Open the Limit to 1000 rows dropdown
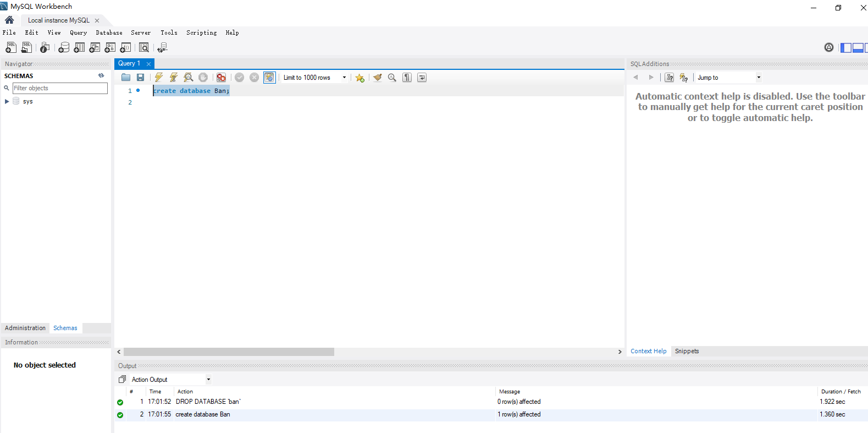The image size is (868, 433). coord(315,78)
